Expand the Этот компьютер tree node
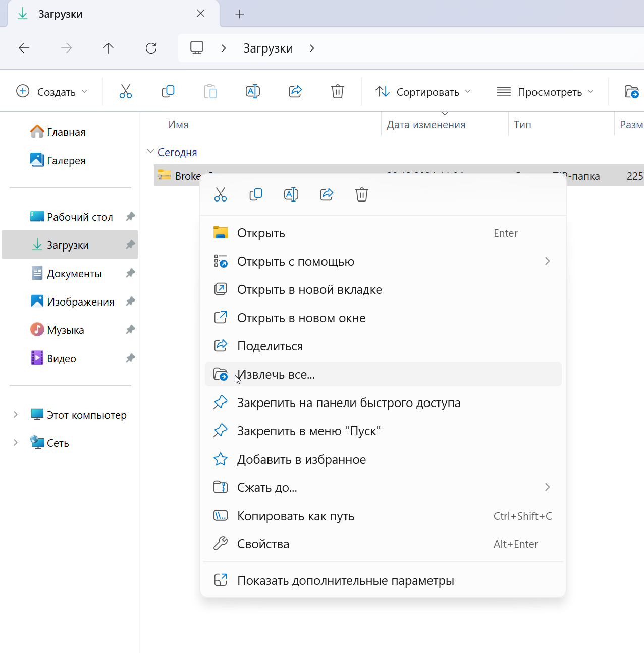 point(16,415)
